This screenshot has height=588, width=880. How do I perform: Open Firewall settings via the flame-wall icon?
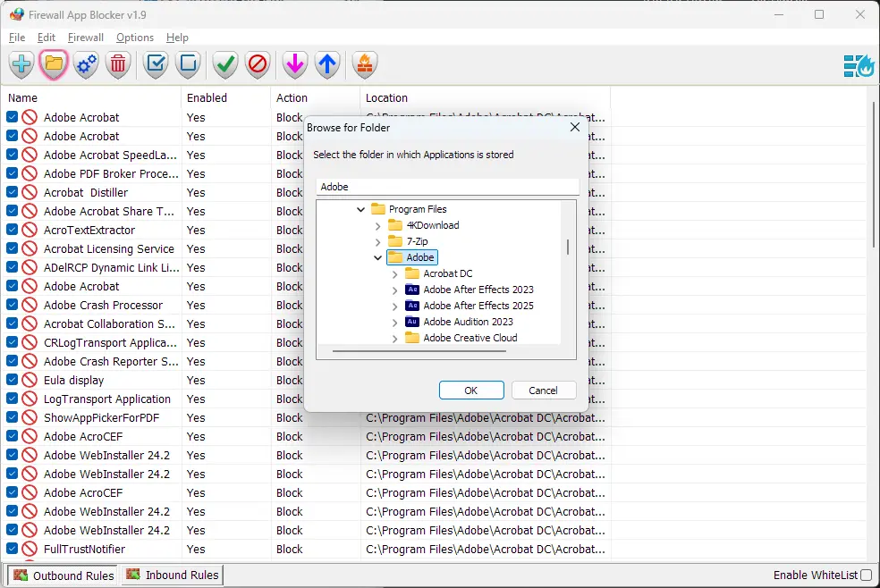pos(364,64)
